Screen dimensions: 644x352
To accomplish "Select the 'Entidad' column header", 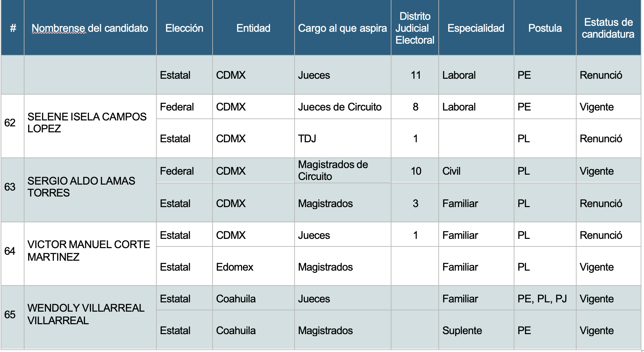I will click(253, 28).
